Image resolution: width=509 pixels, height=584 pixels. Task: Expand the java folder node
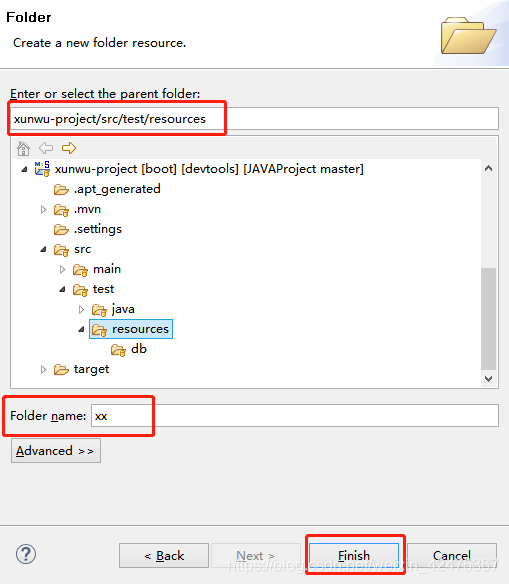click(x=82, y=310)
